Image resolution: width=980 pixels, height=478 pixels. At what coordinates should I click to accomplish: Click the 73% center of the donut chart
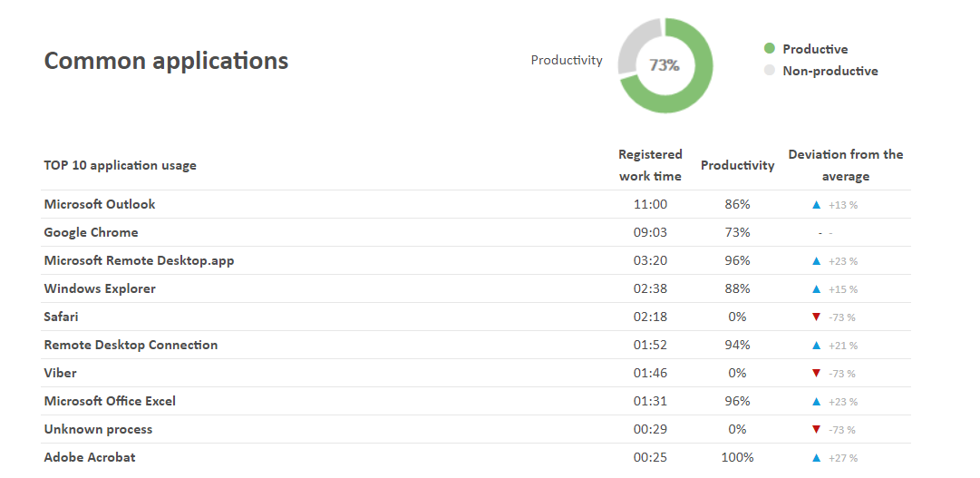pyautogui.click(x=665, y=65)
